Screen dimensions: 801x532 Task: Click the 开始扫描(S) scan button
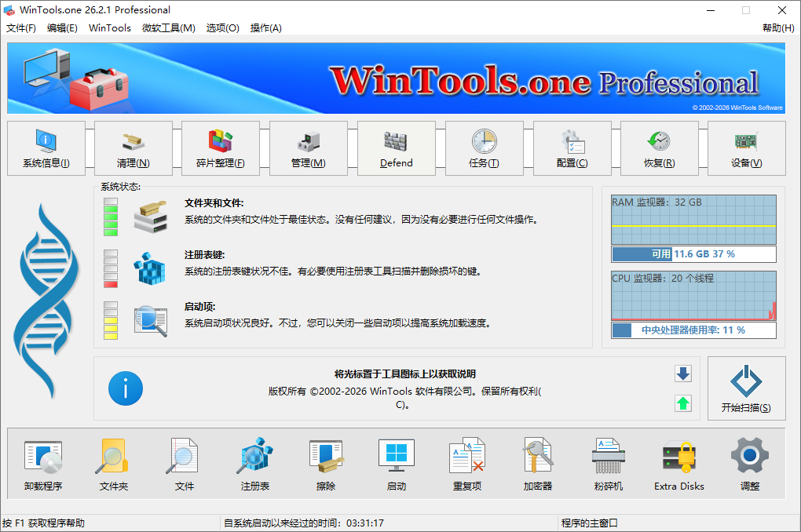point(745,388)
